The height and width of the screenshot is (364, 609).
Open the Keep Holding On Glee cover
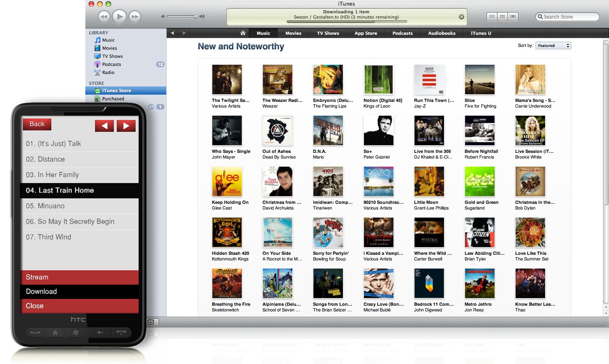pyautogui.click(x=227, y=182)
